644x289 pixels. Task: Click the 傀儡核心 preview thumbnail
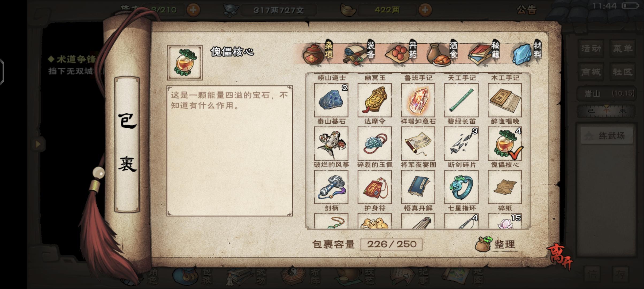[185, 63]
